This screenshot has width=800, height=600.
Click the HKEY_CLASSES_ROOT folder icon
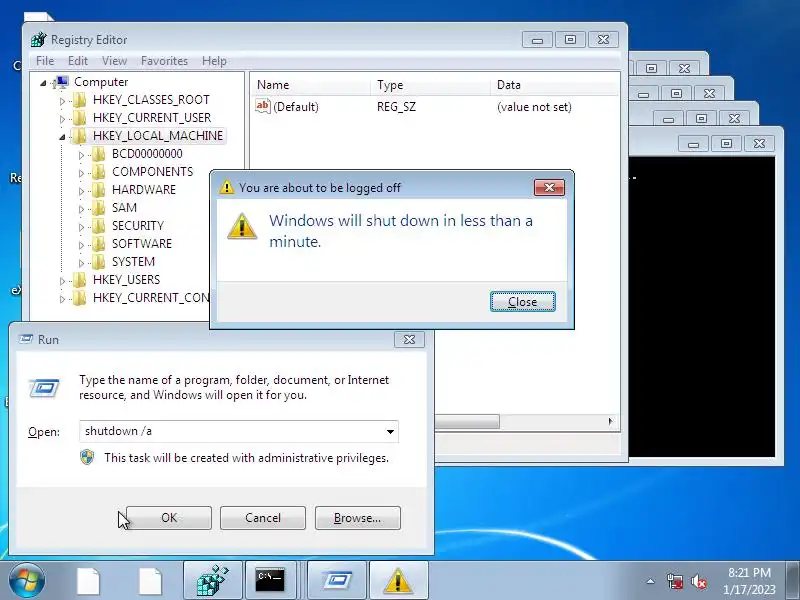[80, 100]
